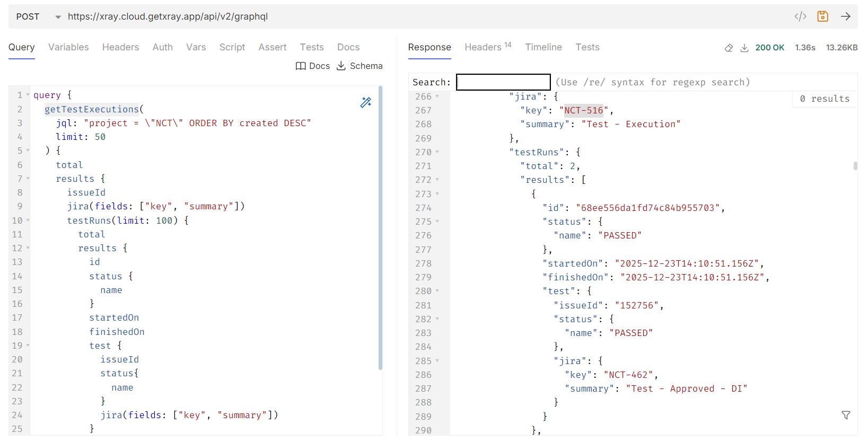Download the response with the download icon
This screenshot has height=442, width=868.
point(744,48)
